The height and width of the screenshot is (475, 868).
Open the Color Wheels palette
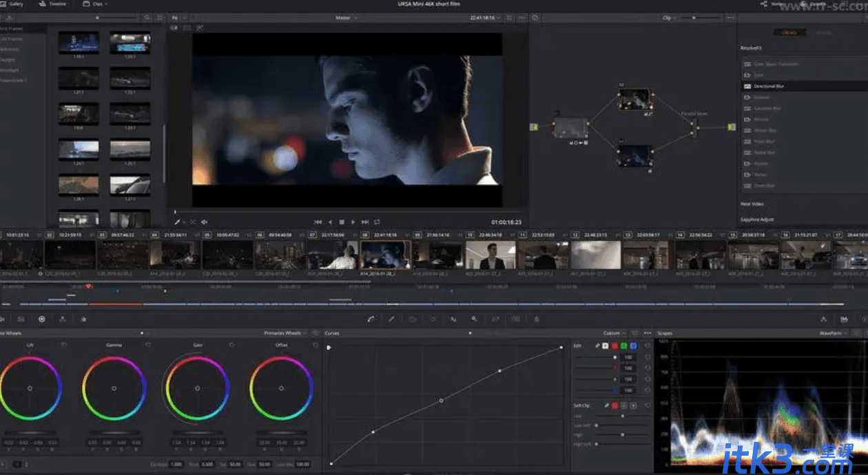click(x=42, y=319)
